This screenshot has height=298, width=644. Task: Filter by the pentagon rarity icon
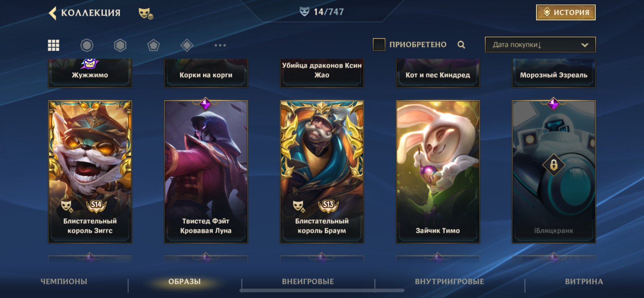(x=153, y=45)
